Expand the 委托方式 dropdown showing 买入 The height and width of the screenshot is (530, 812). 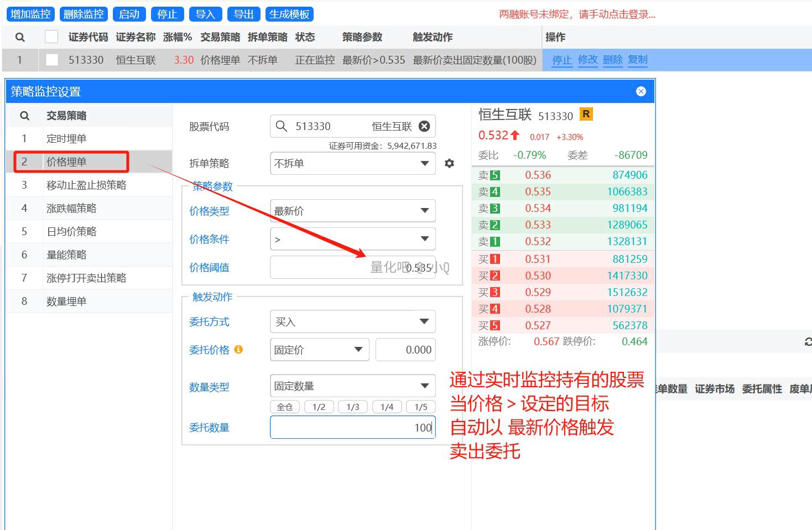tap(352, 321)
